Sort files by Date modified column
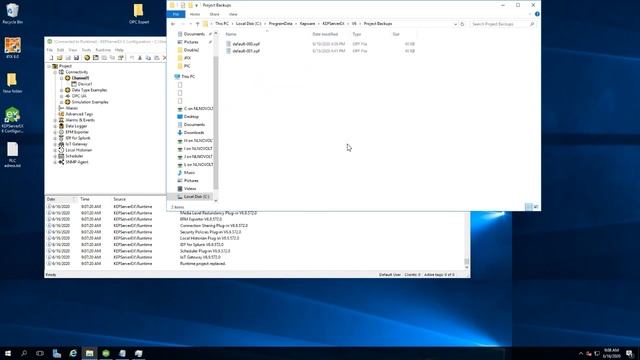 tap(325, 34)
